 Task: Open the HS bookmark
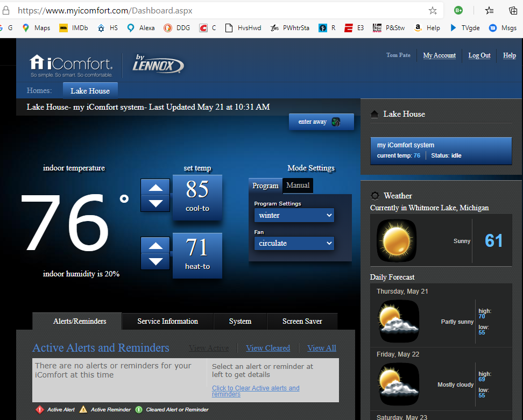click(108, 28)
